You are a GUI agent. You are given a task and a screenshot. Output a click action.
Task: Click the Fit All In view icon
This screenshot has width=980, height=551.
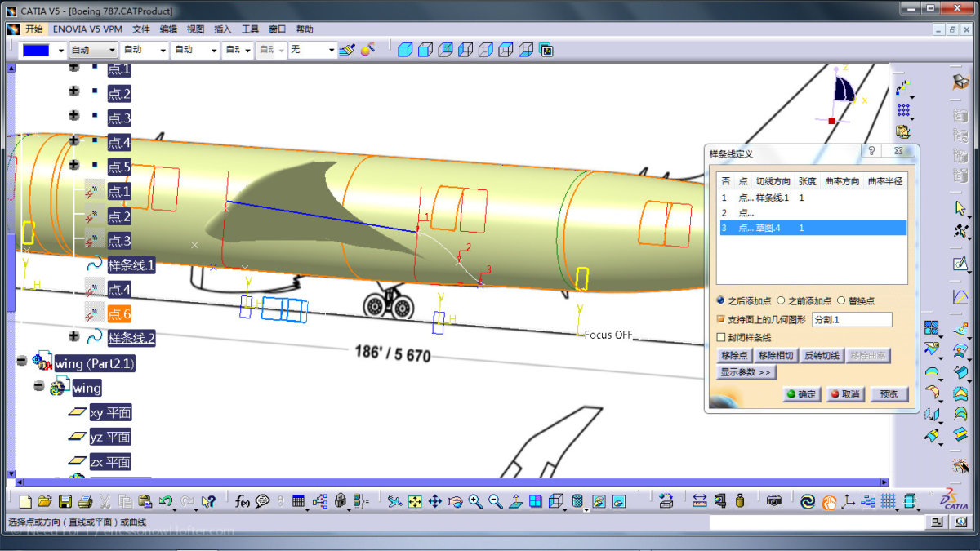(415, 501)
